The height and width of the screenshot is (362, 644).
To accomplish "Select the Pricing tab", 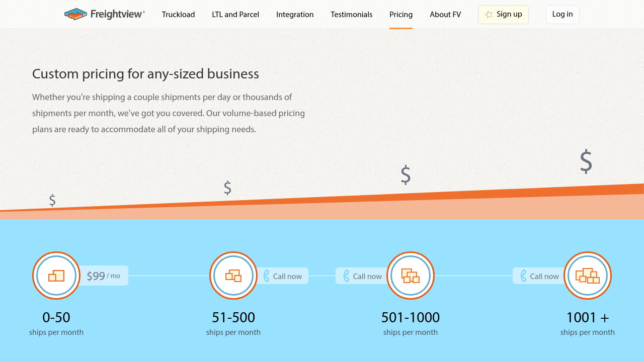I will click(x=401, y=15).
